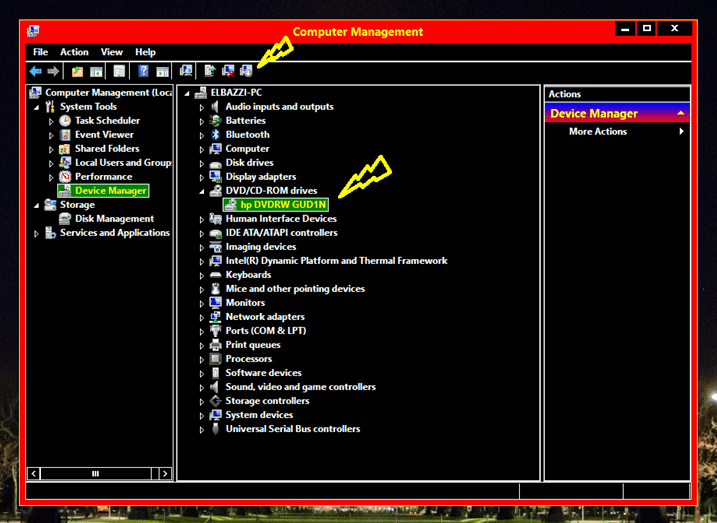Expand Services and Applications node
The width and height of the screenshot is (717, 523).
(36, 234)
